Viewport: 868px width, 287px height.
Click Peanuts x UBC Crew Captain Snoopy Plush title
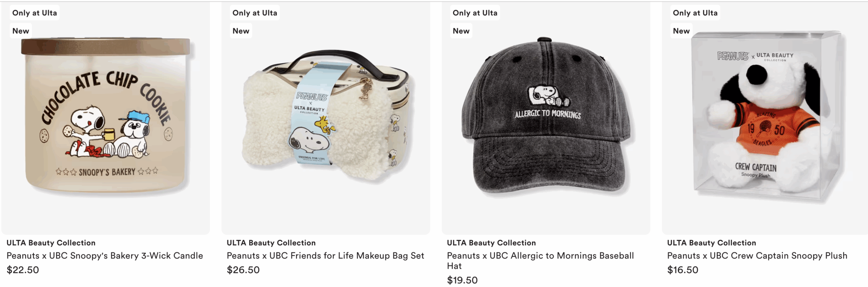[757, 255]
